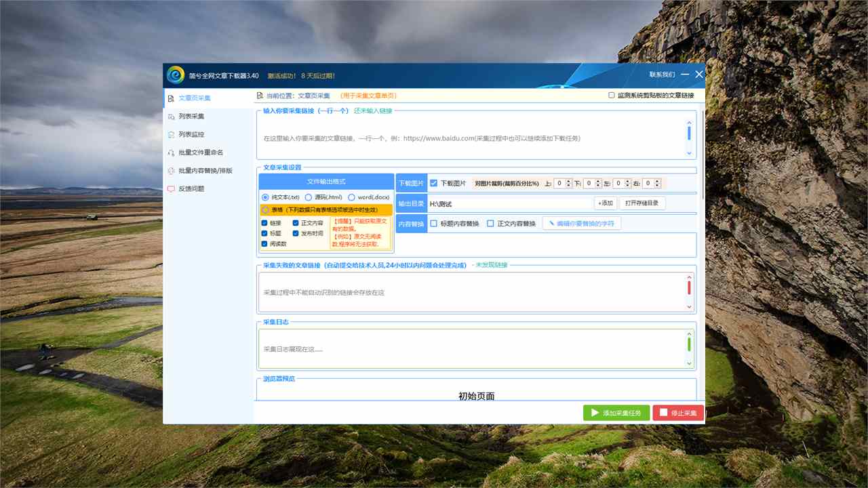
Task: Decrease the 右 crop percentage spinner
Action: (657, 186)
